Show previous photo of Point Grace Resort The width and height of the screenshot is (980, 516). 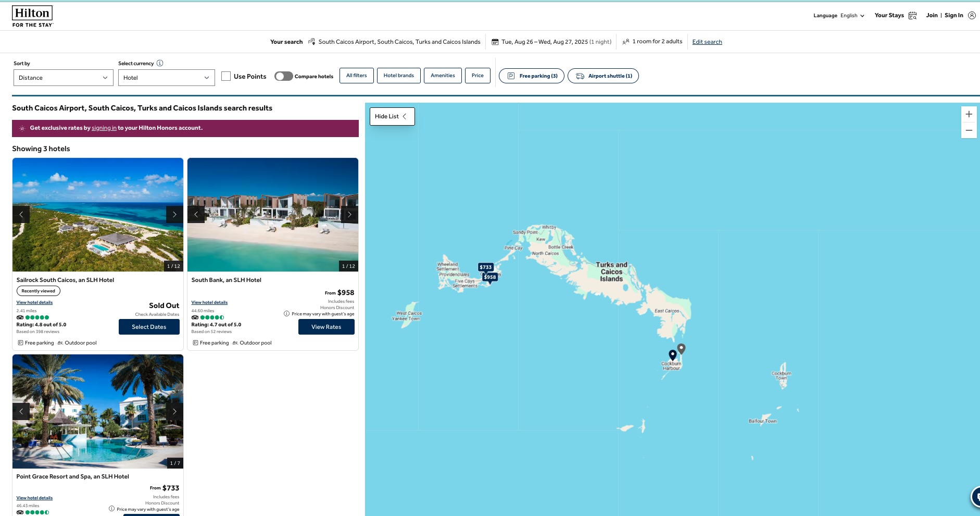point(21,411)
